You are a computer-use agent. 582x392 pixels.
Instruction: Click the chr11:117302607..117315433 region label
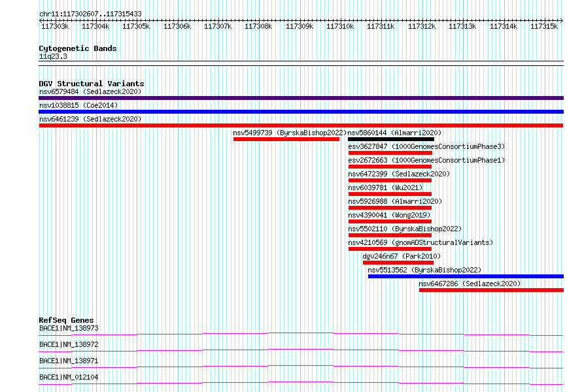tap(90, 14)
